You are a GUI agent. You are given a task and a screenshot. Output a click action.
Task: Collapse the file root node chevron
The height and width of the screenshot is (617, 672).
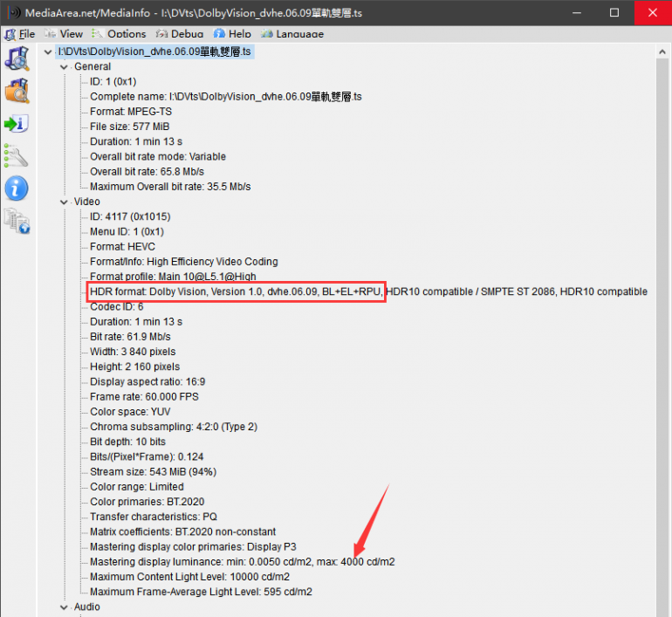point(48,51)
